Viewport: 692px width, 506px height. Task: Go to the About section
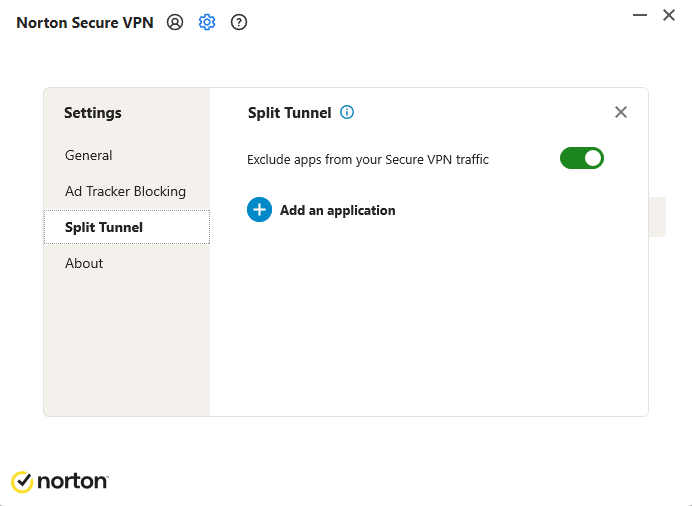[84, 263]
